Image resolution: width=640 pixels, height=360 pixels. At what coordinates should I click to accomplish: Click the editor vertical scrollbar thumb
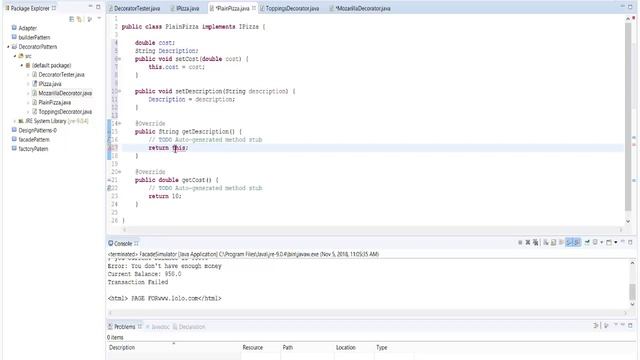point(628,117)
